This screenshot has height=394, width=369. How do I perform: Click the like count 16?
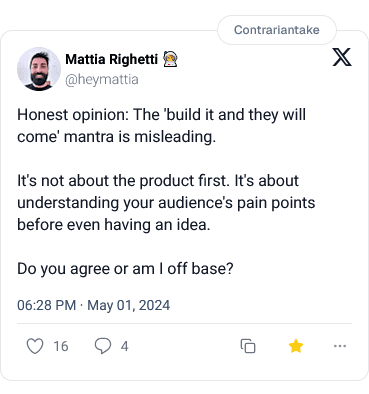[x=61, y=346]
